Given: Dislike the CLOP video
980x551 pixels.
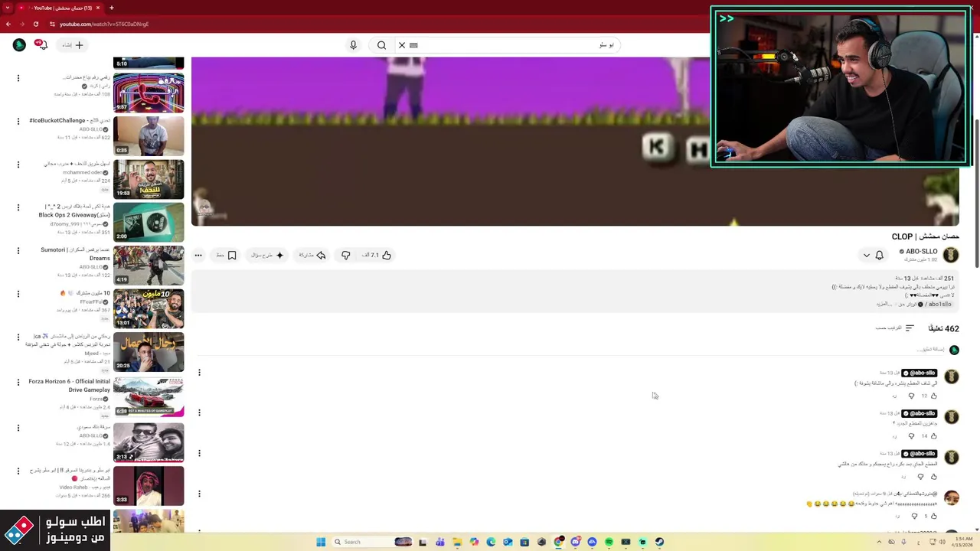Looking at the screenshot, I should click(345, 255).
